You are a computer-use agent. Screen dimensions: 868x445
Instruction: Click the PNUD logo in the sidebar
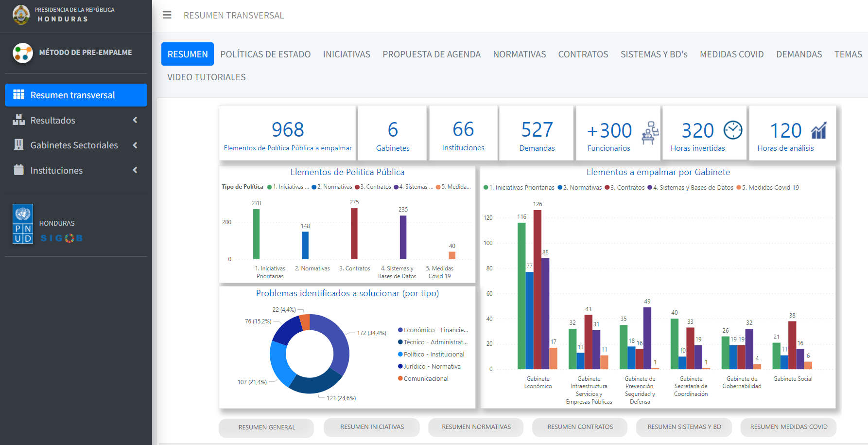click(x=23, y=224)
